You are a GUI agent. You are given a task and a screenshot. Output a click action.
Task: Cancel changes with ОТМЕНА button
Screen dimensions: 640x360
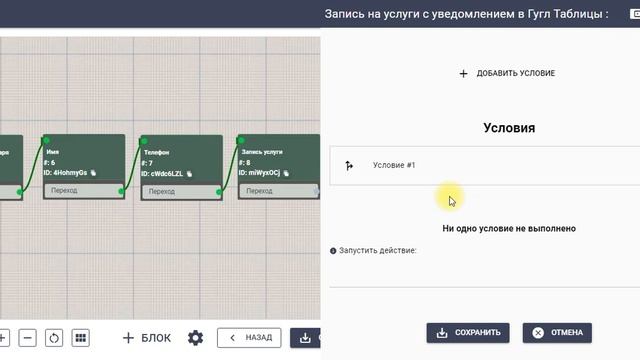pyautogui.click(x=557, y=333)
